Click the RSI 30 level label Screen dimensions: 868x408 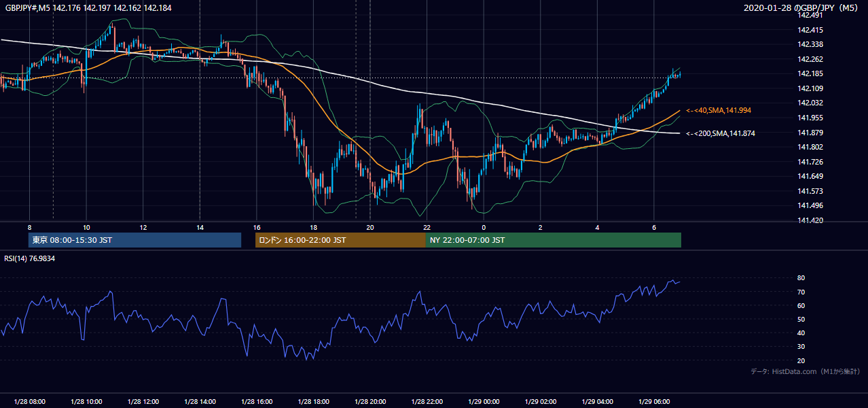(801, 347)
